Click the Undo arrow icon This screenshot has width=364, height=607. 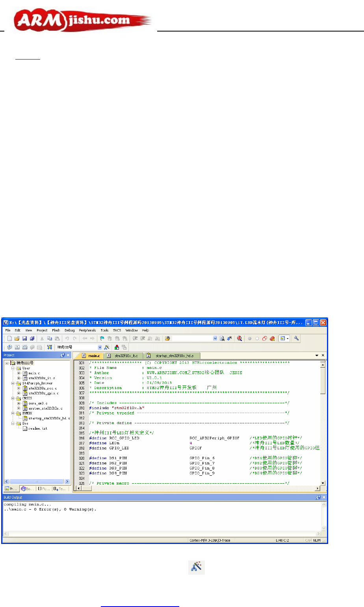click(67, 338)
